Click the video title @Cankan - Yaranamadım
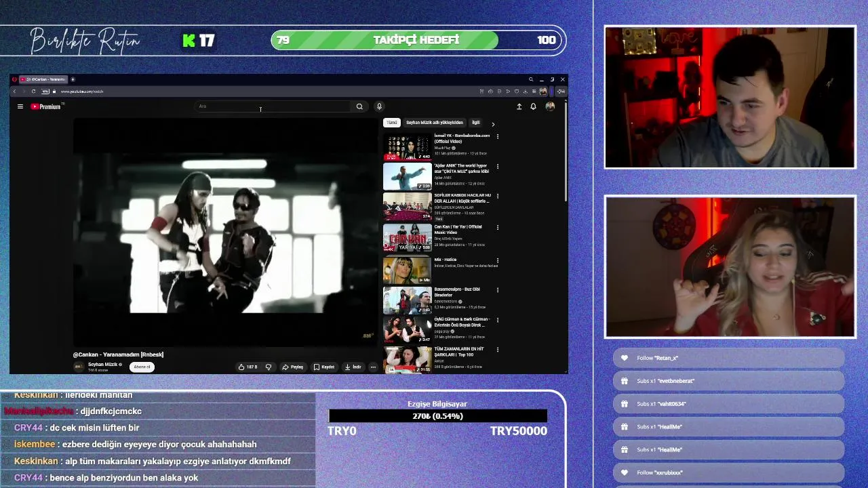The width and height of the screenshot is (868, 488). pos(118,354)
